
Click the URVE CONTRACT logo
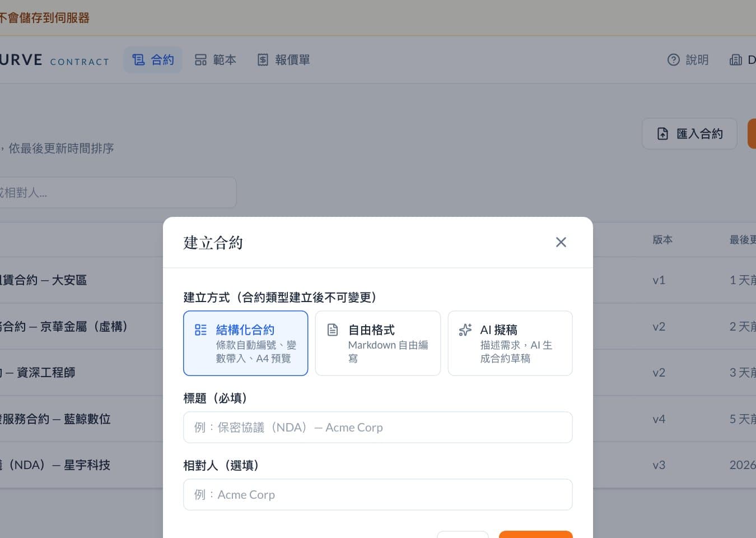(x=54, y=60)
